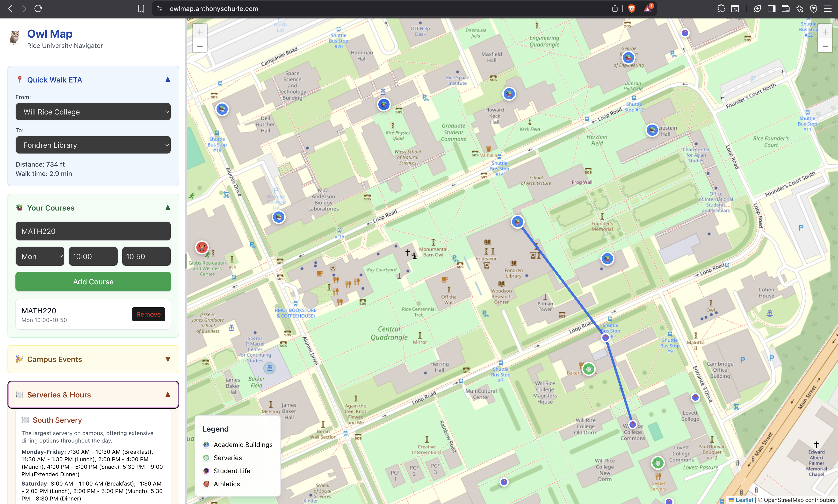This screenshot has height=504, width=838.
Task: Collapse the Quick Walk ETA section
Action: point(168,80)
